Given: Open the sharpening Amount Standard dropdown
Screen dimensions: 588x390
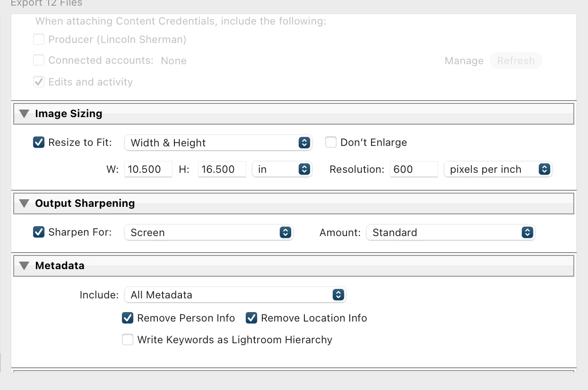Looking at the screenshot, I should [450, 232].
